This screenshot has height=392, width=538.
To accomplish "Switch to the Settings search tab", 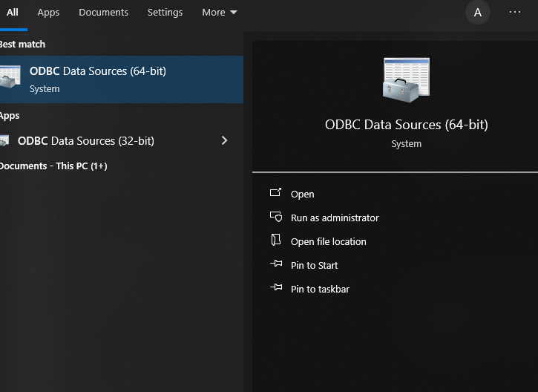I will 165,13.
